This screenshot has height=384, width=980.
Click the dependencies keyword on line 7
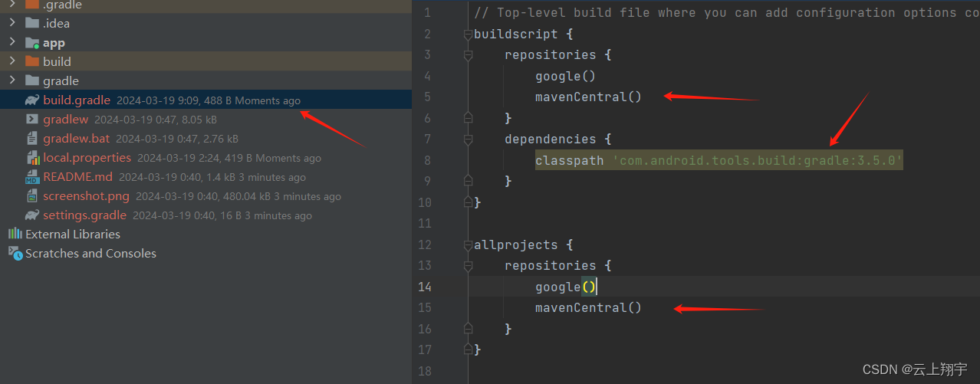point(550,139)
